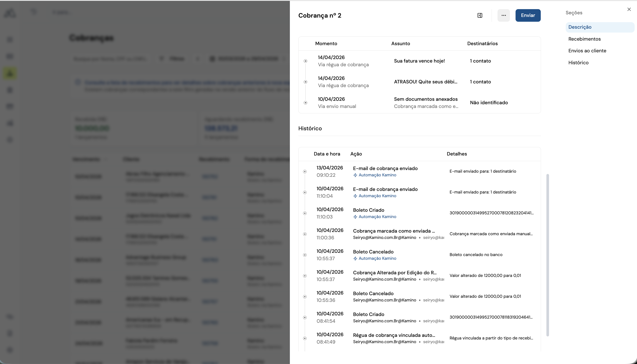
Task: Click the Enviar button
Action: click(528, 15)
